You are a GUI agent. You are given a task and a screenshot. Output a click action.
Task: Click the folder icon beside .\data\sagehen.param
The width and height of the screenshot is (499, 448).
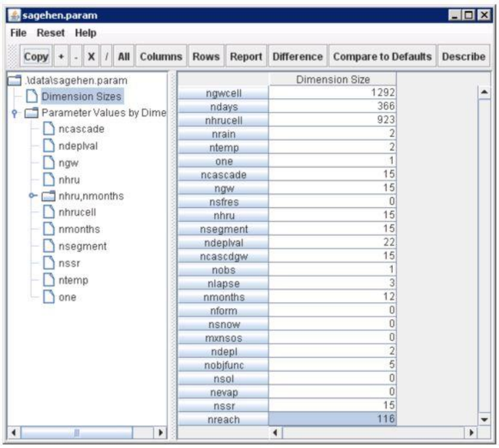(x=14, y=80)
